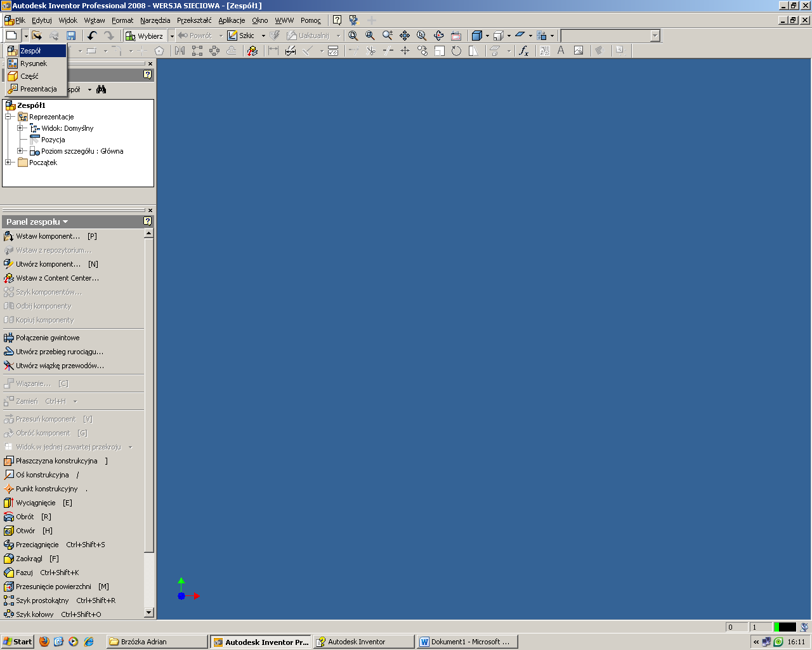The width and height of the screenshot is (812, 650).
Task: Click the Szkic sketch tool
Action: coord(241,36)
